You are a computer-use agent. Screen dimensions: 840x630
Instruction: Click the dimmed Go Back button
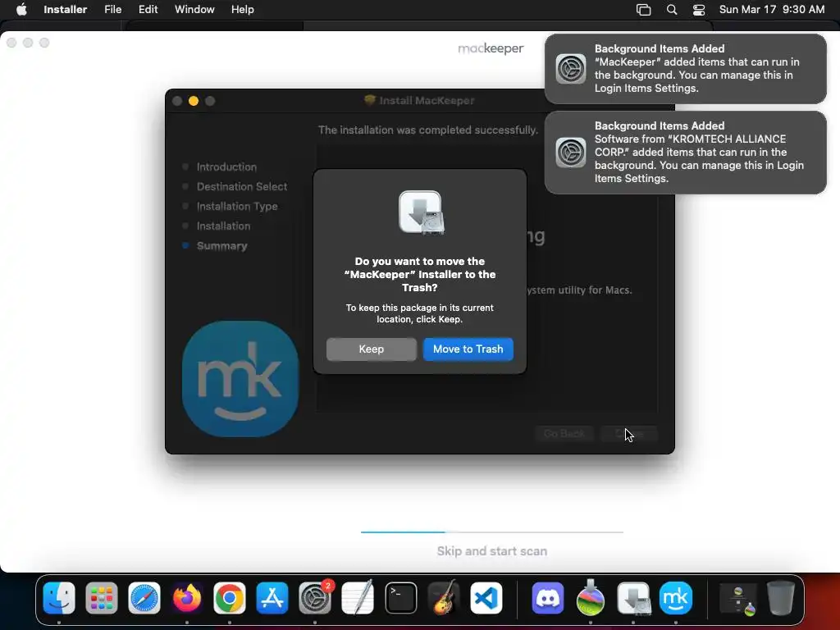564,434
